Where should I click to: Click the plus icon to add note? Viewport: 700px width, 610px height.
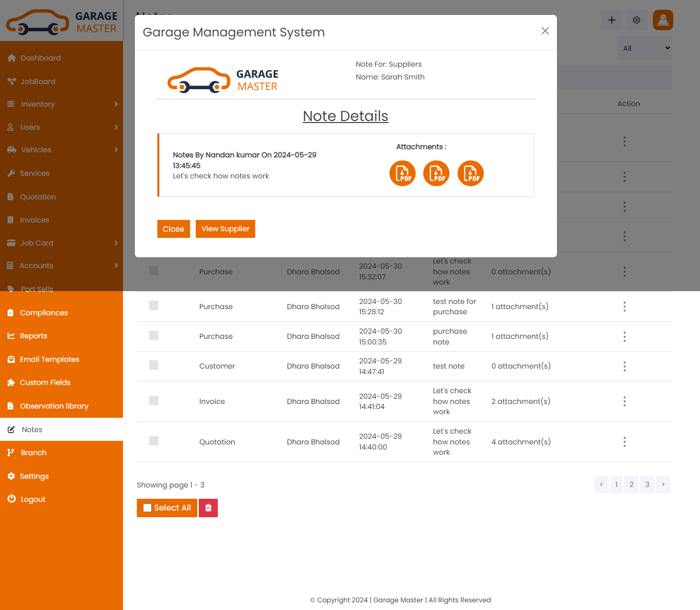(611, 20)
